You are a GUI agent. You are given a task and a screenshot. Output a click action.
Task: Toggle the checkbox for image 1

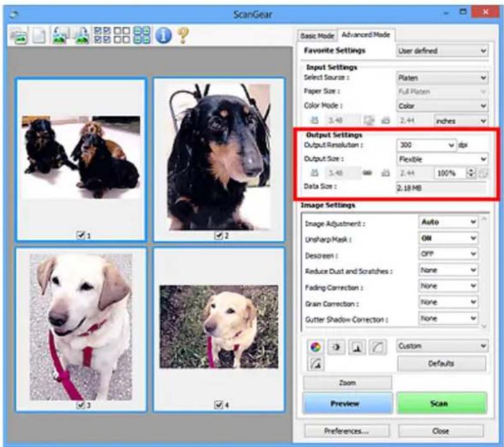click(80, 235)
